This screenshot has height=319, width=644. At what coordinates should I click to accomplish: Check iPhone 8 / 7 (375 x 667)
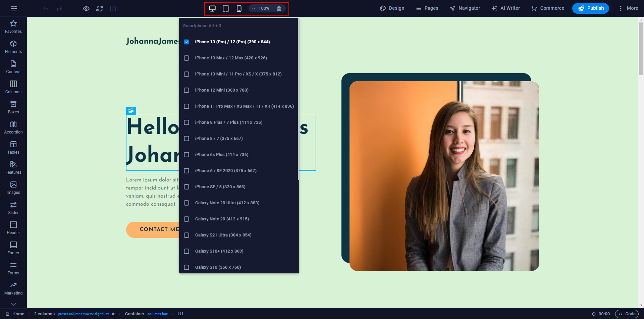pyautogui.click(x=186, y=139)
